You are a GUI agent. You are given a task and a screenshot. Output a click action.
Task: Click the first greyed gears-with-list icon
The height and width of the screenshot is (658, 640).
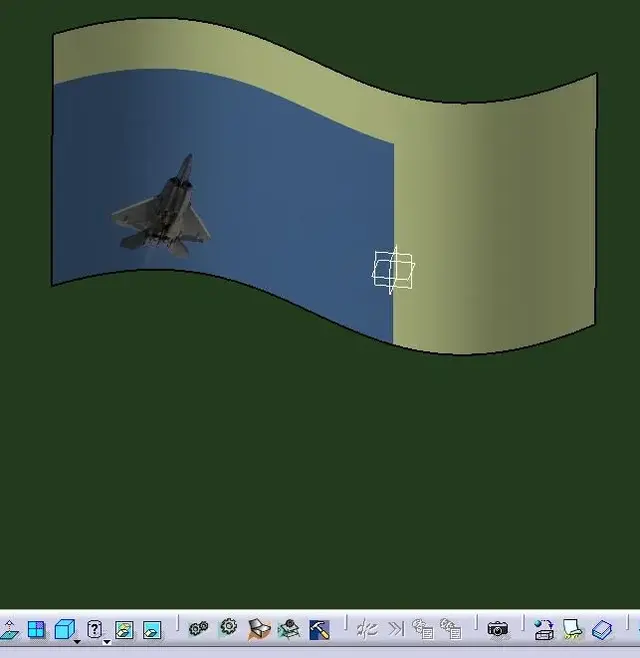[423, 629]
